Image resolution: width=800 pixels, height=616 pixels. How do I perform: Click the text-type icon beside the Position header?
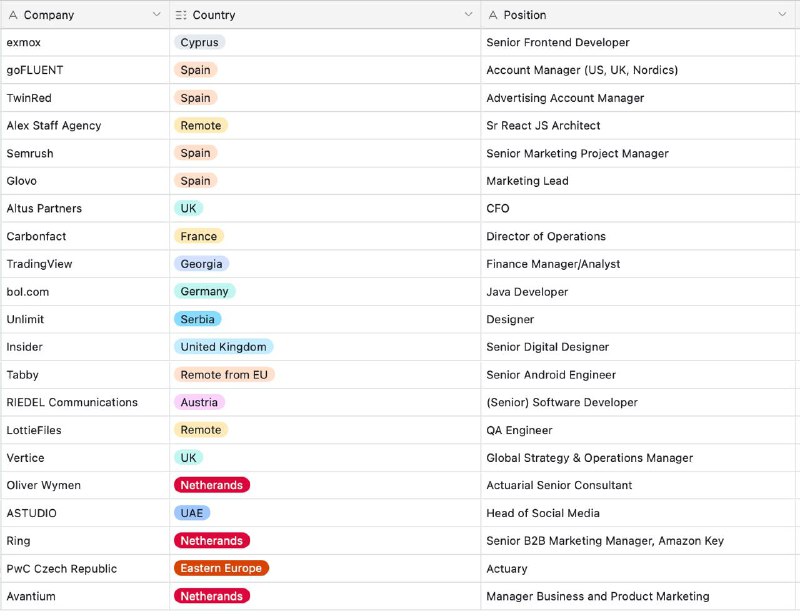pyautogui.click(x=492, y=15)
